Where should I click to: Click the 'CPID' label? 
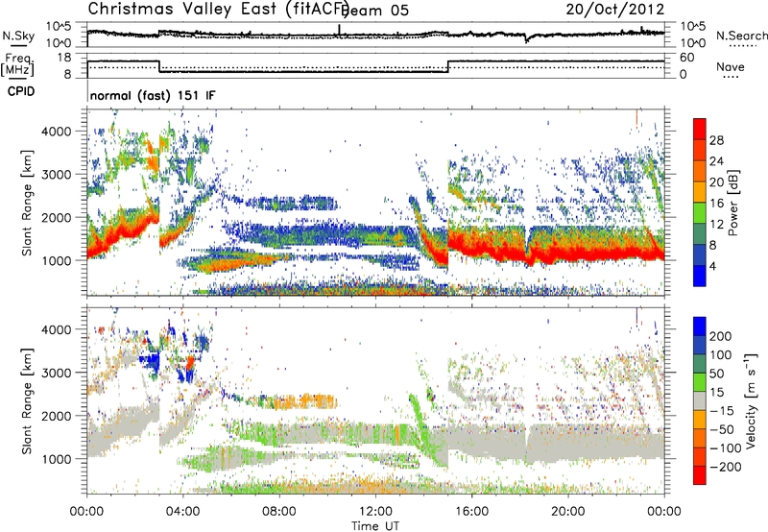[21, 91]
